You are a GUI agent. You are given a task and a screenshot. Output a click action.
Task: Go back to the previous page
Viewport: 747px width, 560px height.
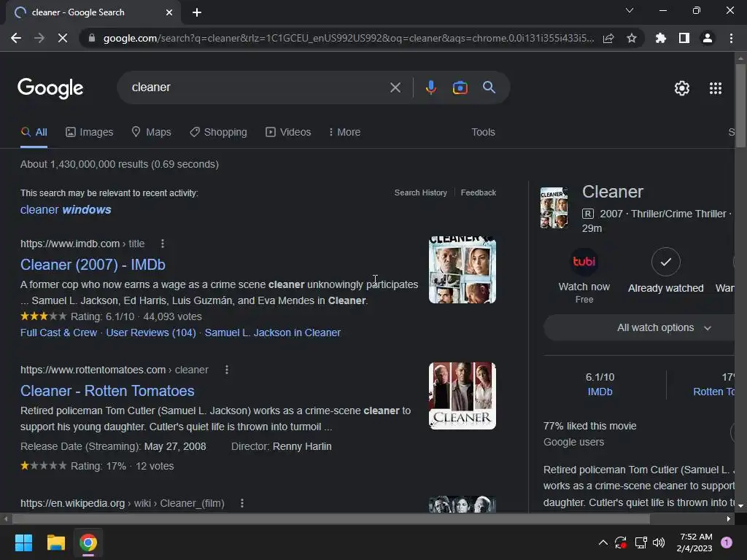pyautogui.click(x=16, y=38)
